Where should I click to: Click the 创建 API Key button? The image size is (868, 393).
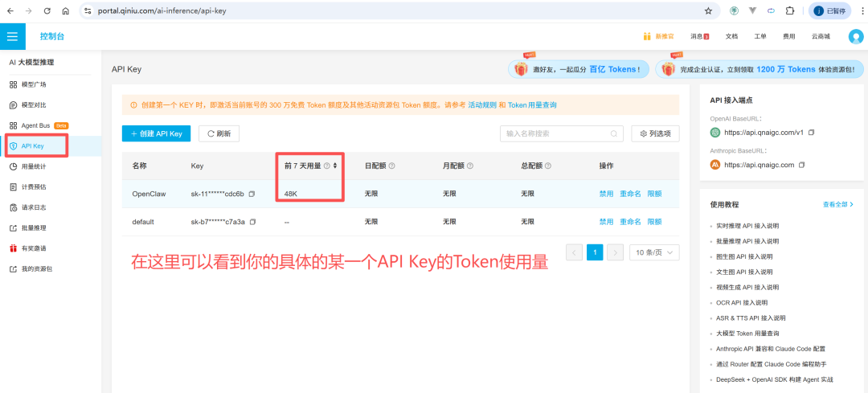[156, 133]
